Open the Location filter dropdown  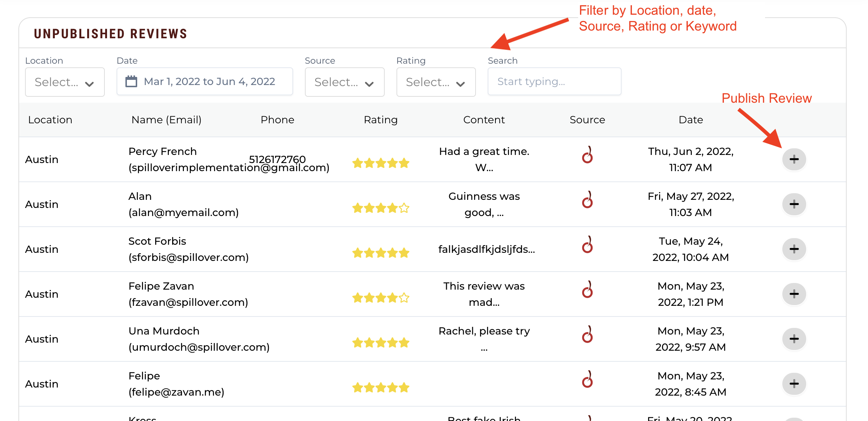[x=65, y=82]
